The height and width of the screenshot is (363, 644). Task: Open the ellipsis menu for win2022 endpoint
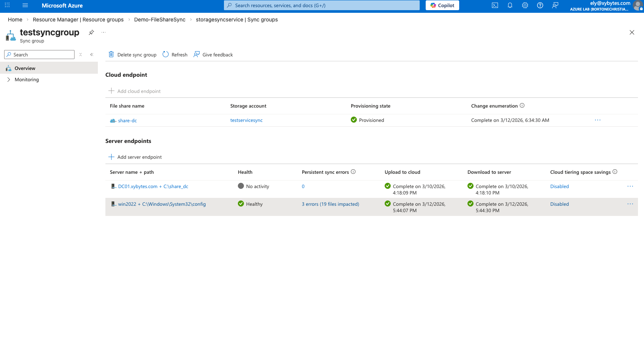pyautogui.click(x=630, y=204)
